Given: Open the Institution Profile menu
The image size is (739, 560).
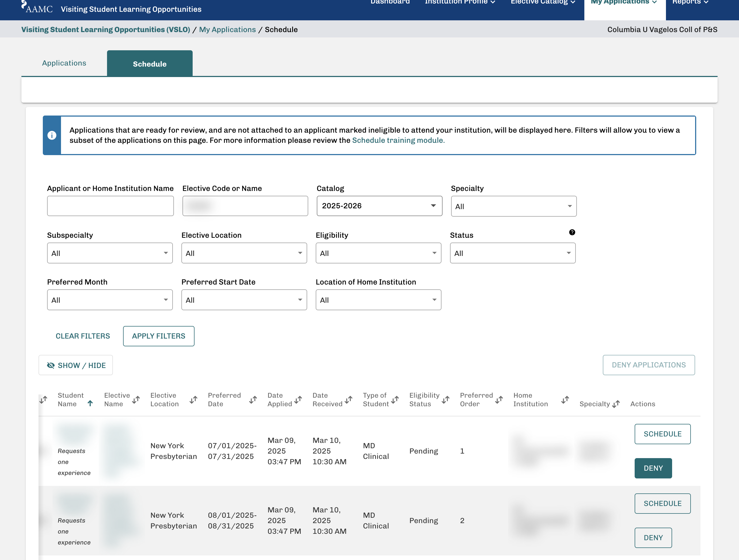Looking at the screenshot, I should 460,2.
